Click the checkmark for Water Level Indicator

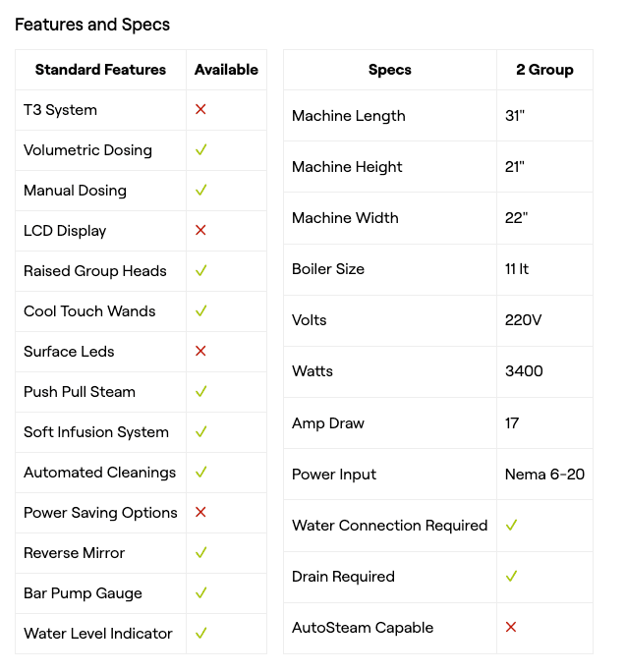coord(200,634)
